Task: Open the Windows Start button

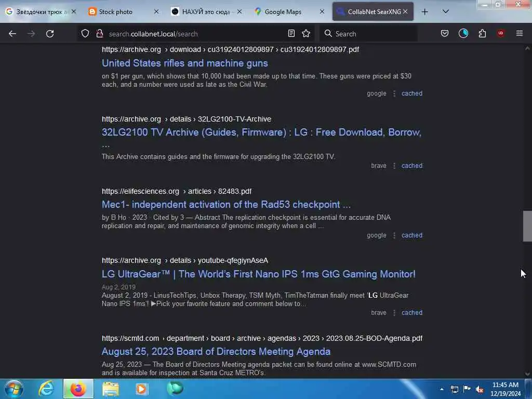Action: tap(14, 389)
